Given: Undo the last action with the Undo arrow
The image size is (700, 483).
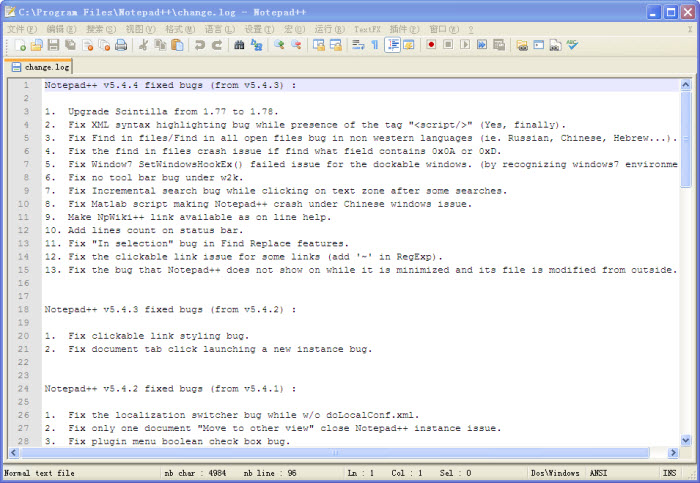Looking at the screenshot, I should (200, 45).
